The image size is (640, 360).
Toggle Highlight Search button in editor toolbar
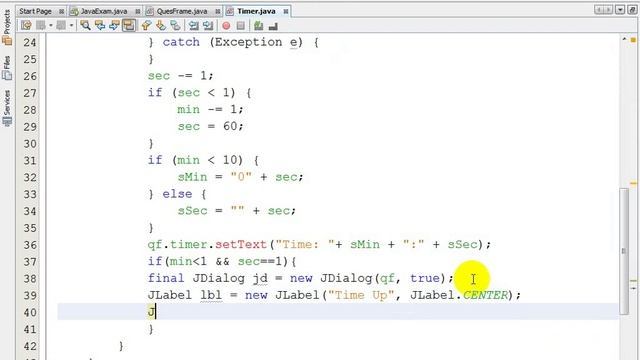point(129,26)
